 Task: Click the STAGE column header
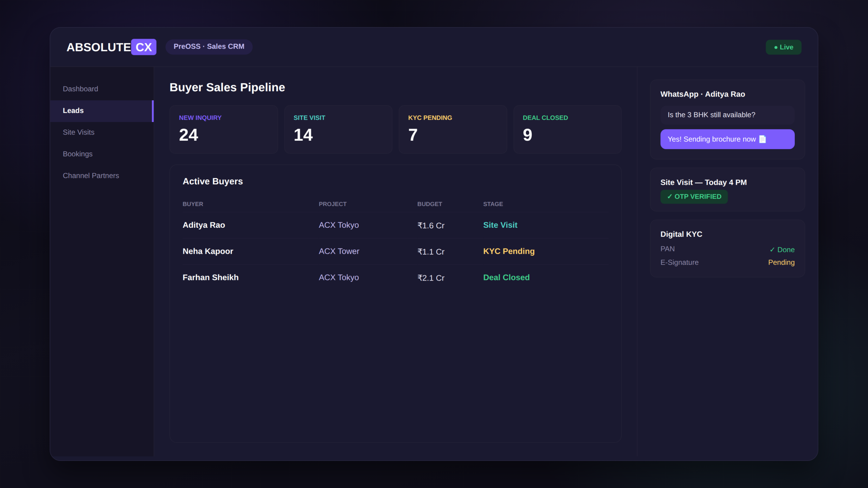click(493, 204)
